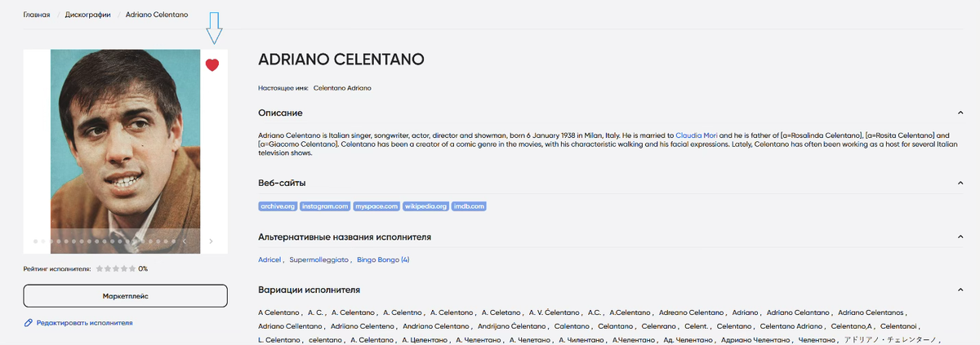980x345 pixels.
Task: Open the wikipedia.org website tag
Action: click(x=425, y=206)
